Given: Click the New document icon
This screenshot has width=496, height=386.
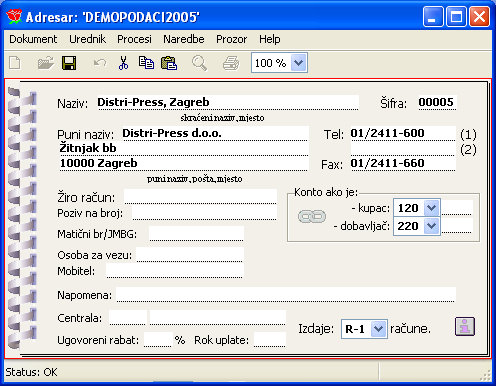Looking at the screenshot, I should 15,63.
